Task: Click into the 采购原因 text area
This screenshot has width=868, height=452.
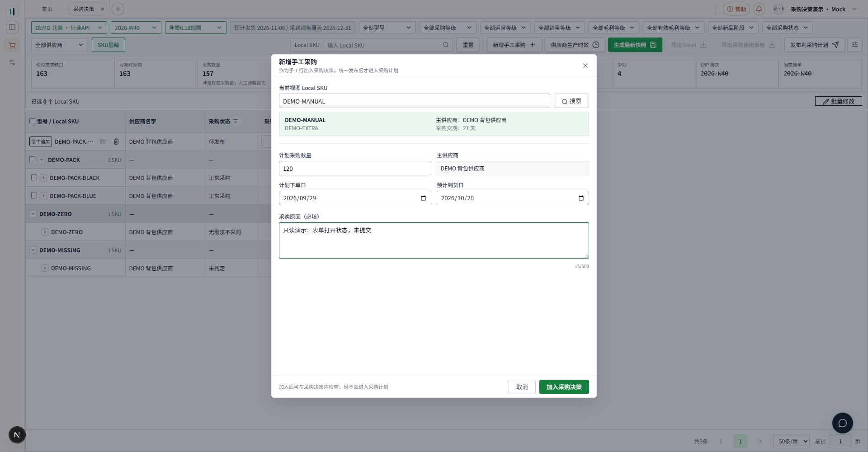Action: pyautogui.click(x=434, y=240)
